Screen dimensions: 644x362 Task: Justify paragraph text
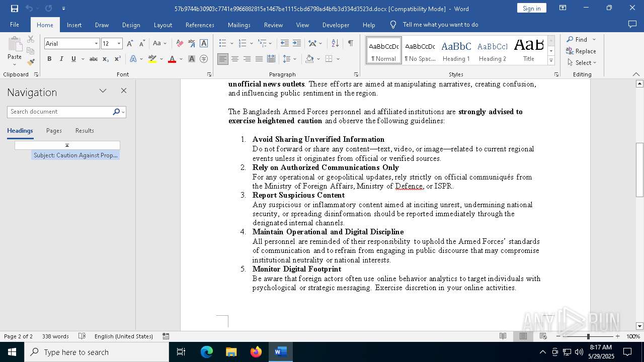click(259, 59)
